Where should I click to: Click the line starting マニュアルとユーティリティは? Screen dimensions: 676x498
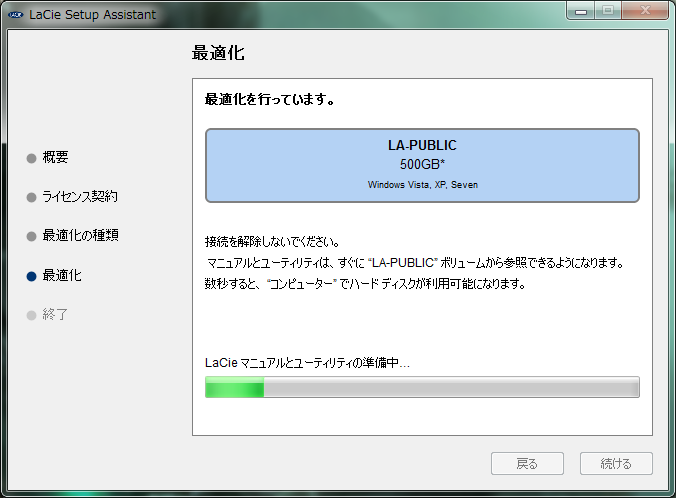point(416,263)
